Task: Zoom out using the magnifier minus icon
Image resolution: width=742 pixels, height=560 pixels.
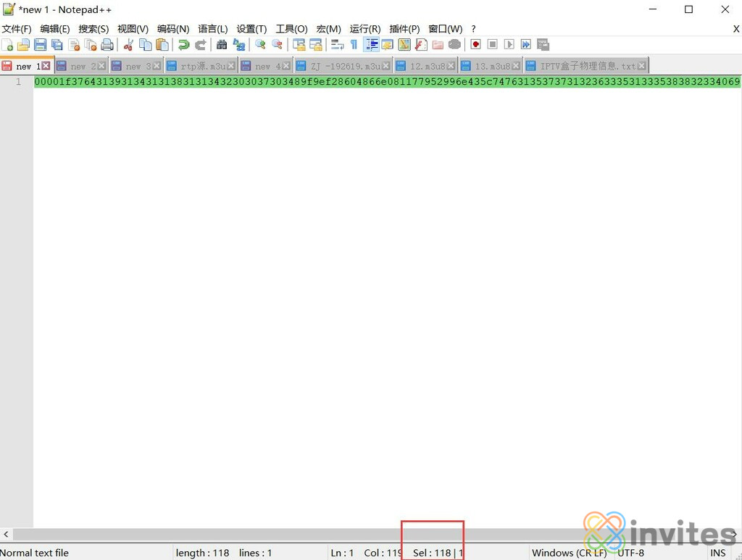Action: [x=277, y=44]
